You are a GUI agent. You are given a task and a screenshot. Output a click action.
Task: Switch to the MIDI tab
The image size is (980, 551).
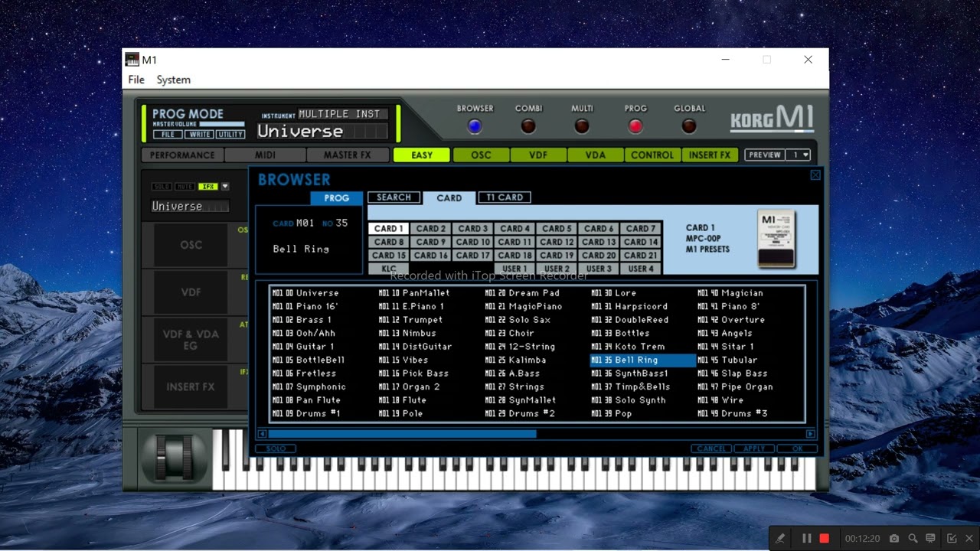[x=265, y=155]
